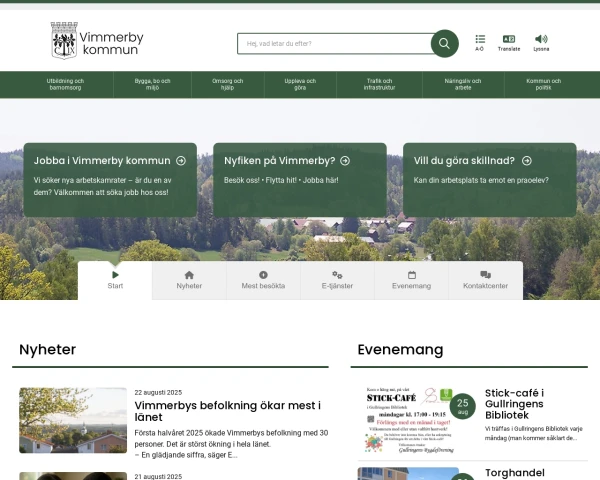Open article 'Vimmerbys befolkning ökar mest i länet'
600x480 pixels.
click(228, 411)
